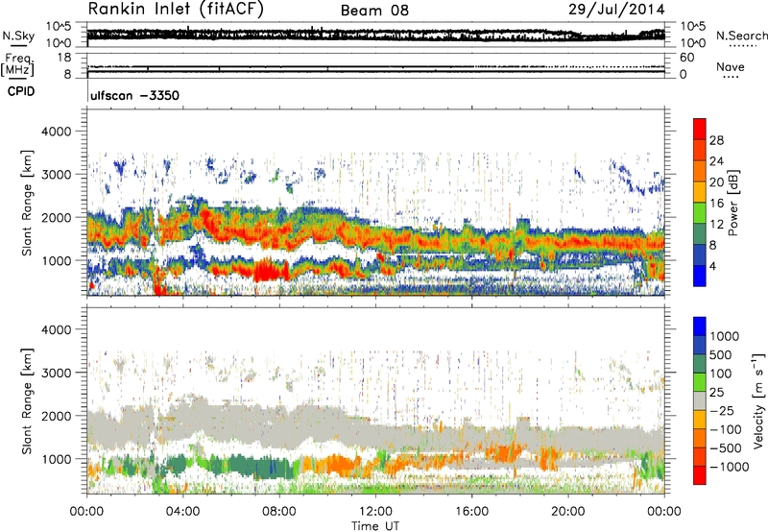Click the '1000' Velocity colorbar tick label
Image resolution: width=768 pixels, height=532 pixels.
(725, 336)
